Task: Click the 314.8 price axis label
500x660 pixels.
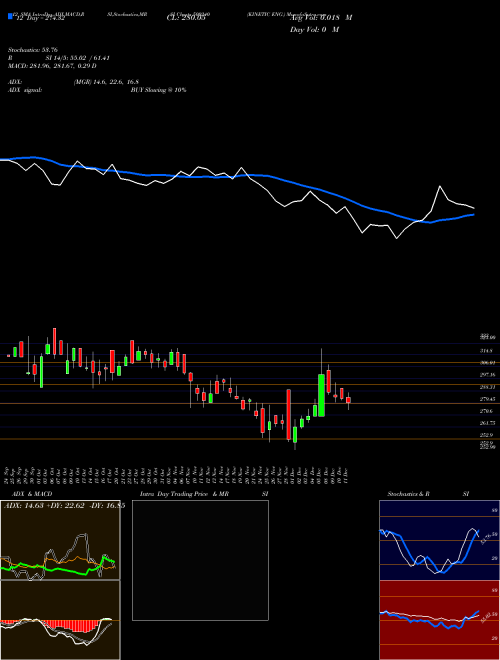Action: click(x=486, y=351)
